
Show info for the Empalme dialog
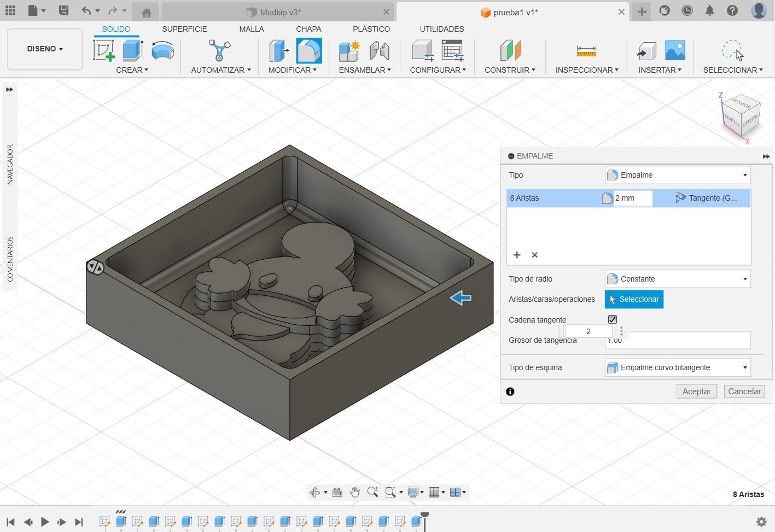point(510,391)
